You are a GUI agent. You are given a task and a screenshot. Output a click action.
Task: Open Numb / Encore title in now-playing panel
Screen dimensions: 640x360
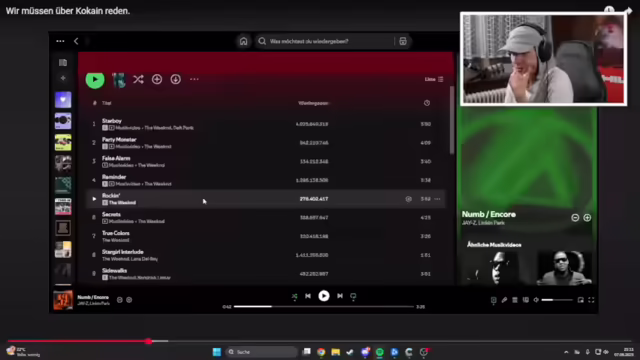(489, 214)
